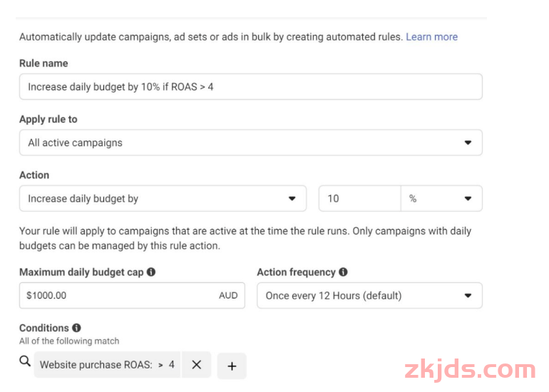The width and height of the screenshot is (549, 392).
Task: Open the Learn more link
Action: click(x=431, y=36)
